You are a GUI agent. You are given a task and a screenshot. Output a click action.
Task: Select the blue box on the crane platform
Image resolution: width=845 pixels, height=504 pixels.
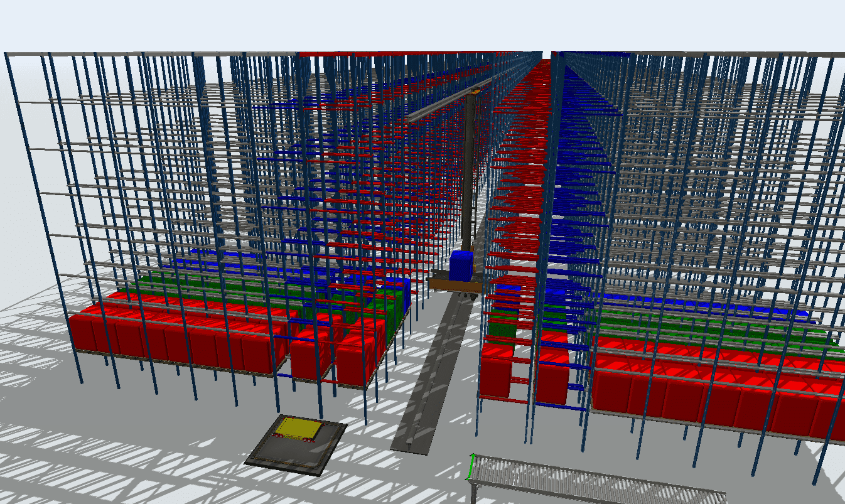pos(461,265)
